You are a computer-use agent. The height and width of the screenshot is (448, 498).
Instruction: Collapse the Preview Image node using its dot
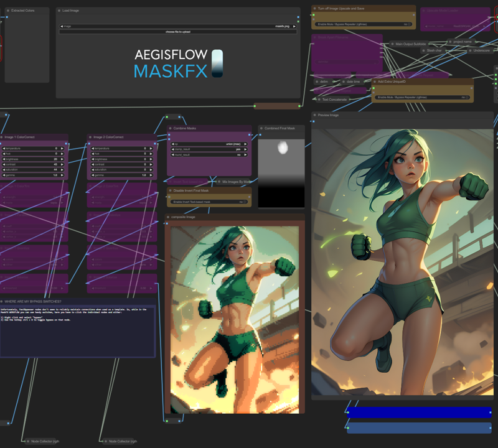point(315,115)
